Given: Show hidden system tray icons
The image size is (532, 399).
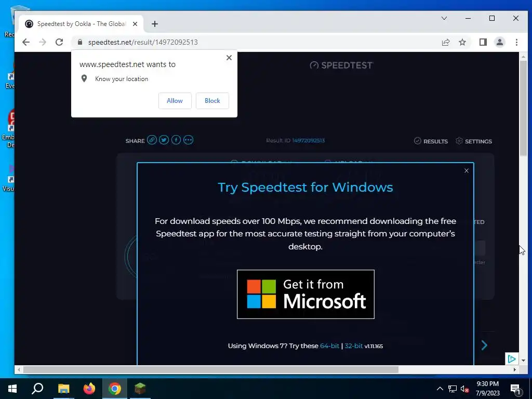Looking at the screenshot, I should click(440, 389).
